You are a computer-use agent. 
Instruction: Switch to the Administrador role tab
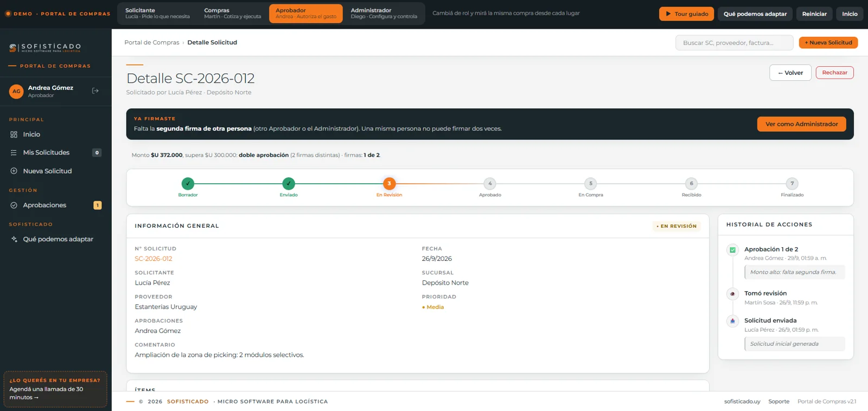pyautogui.click(x=384, y=14)
